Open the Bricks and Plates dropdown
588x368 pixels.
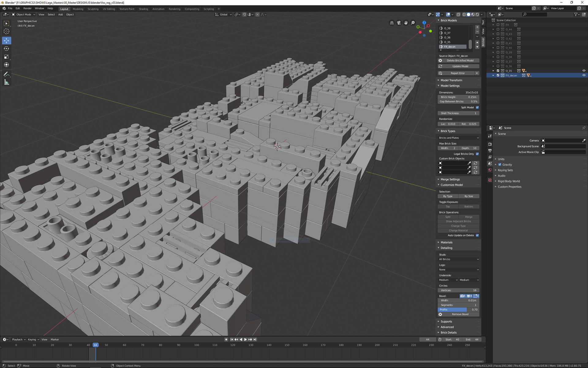click(458, 138)
